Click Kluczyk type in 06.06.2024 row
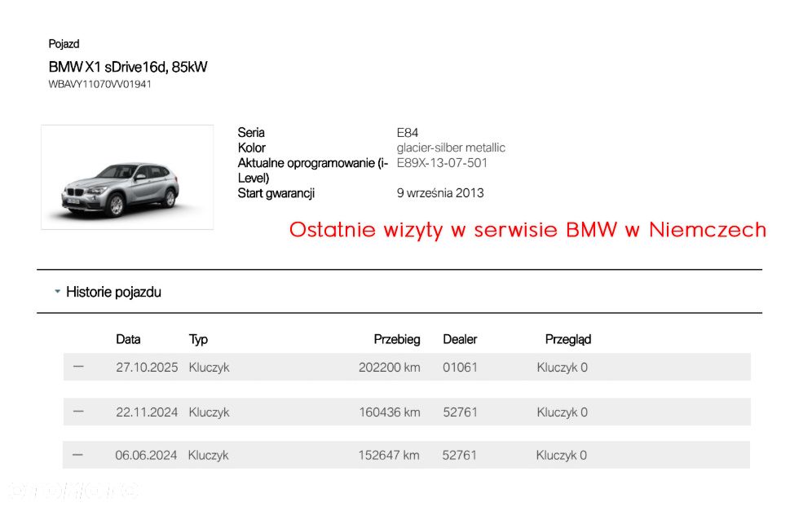Viewport: 812px width, 507px height. 208,455
